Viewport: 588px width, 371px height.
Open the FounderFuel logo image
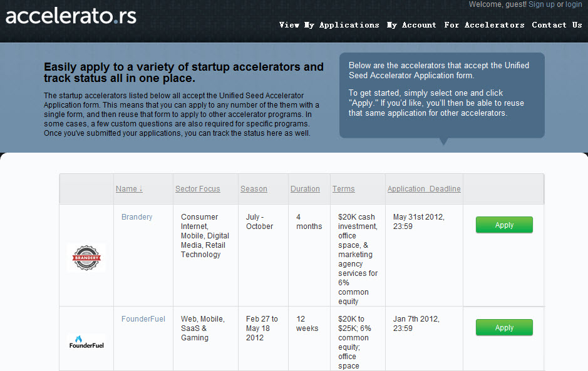tap(86, 342)
